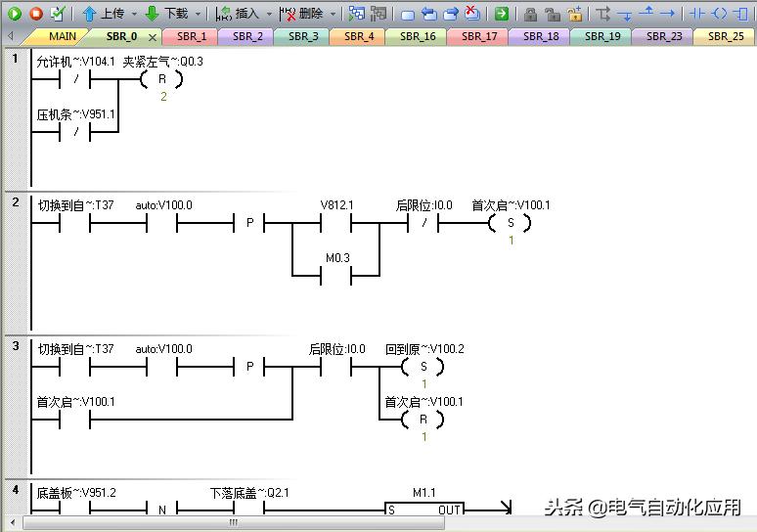This screenshot has width=757, height=532.
Task: Click the green go-to arrow icon
Action: click(x=502, y=14)
